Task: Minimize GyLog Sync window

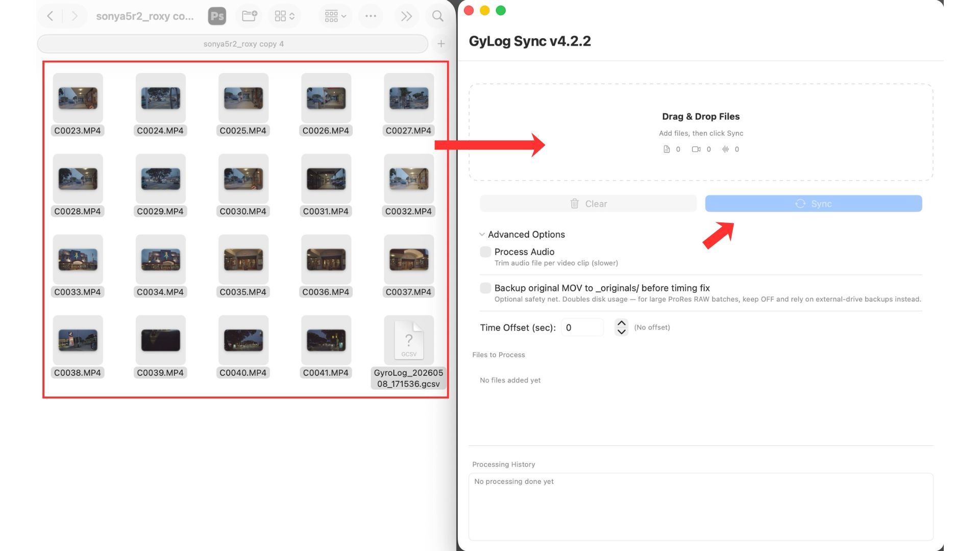Action: click(x=485, y=10)
